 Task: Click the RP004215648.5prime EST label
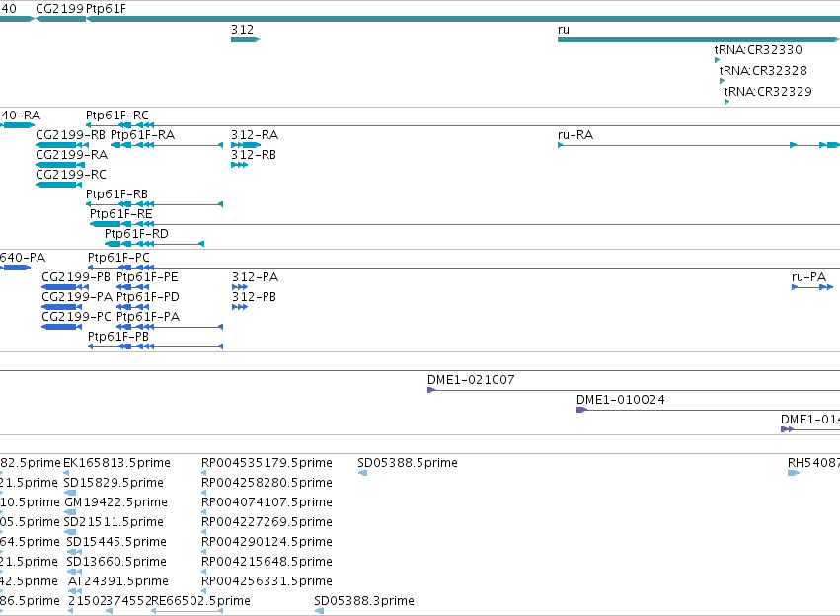[267, 562]
